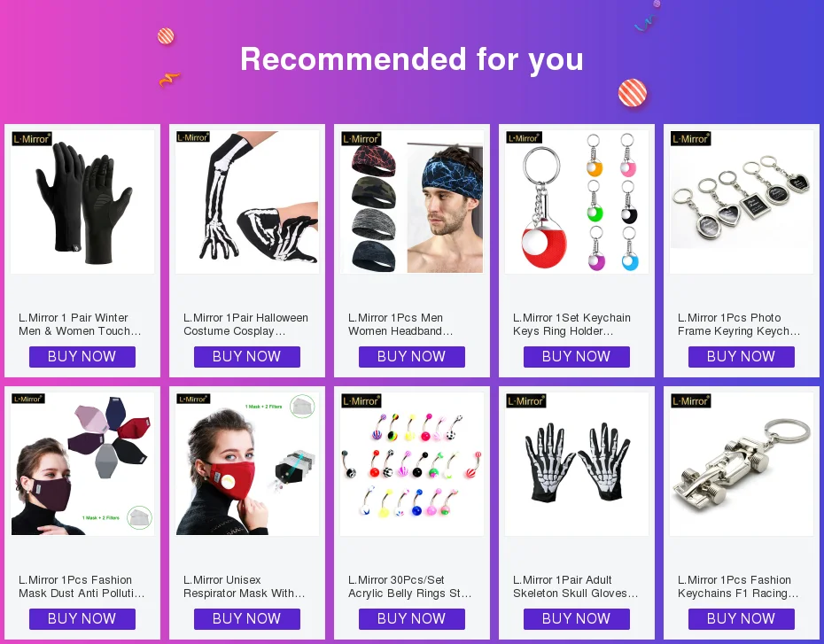Click BUY NOW for Skeleton Skull Gloves
Screen dimensions: 824x644
click(577, 619)
